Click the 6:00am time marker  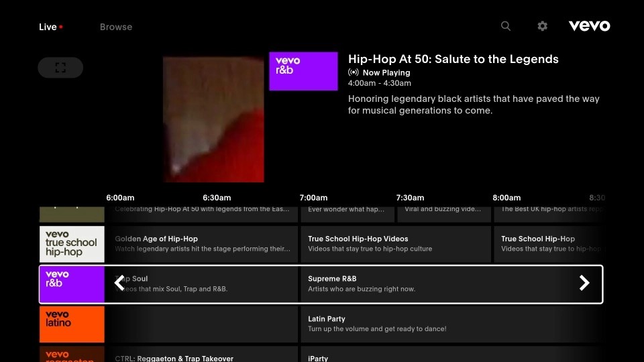[x=120, y=198]
